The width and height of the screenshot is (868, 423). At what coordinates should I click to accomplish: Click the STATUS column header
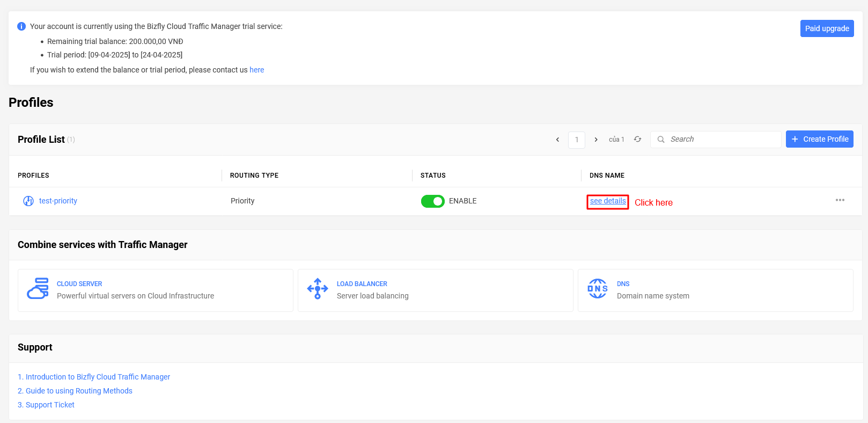tap(433, 176)
